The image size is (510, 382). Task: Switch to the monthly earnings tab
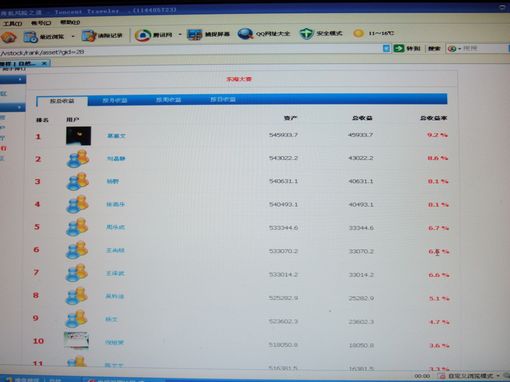tap(115, 100)
